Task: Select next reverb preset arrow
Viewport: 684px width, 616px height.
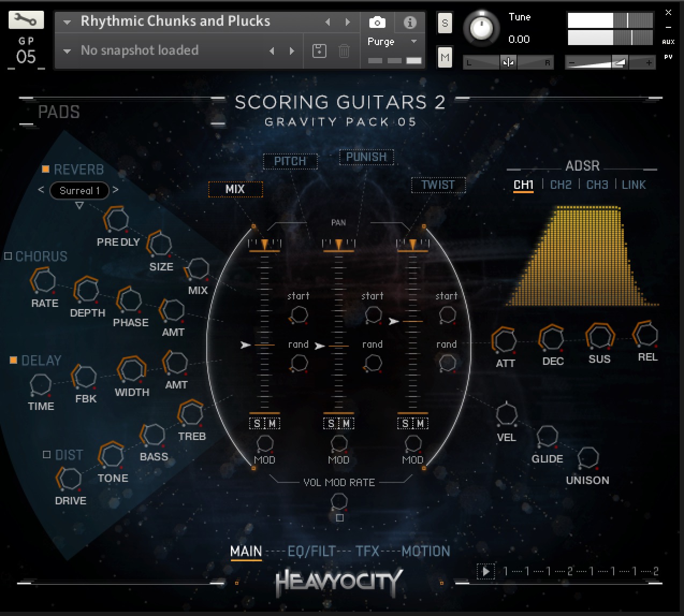Action: coord(115,190)
